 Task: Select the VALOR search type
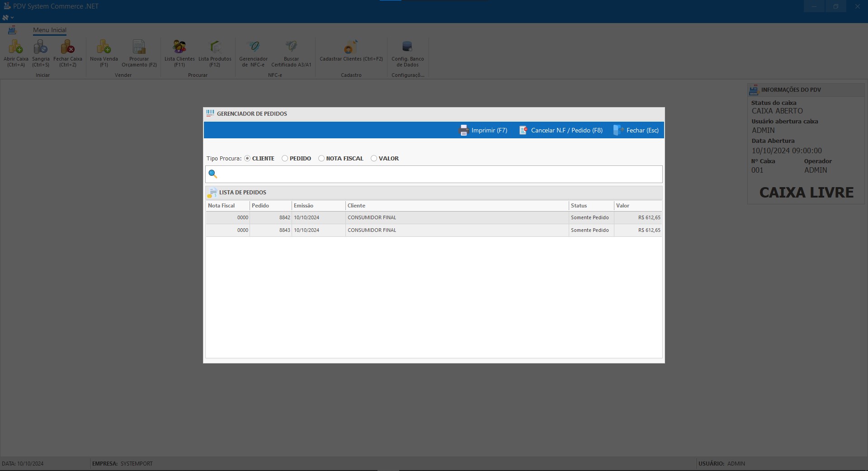pyautogui.click(x=374, y=159)
